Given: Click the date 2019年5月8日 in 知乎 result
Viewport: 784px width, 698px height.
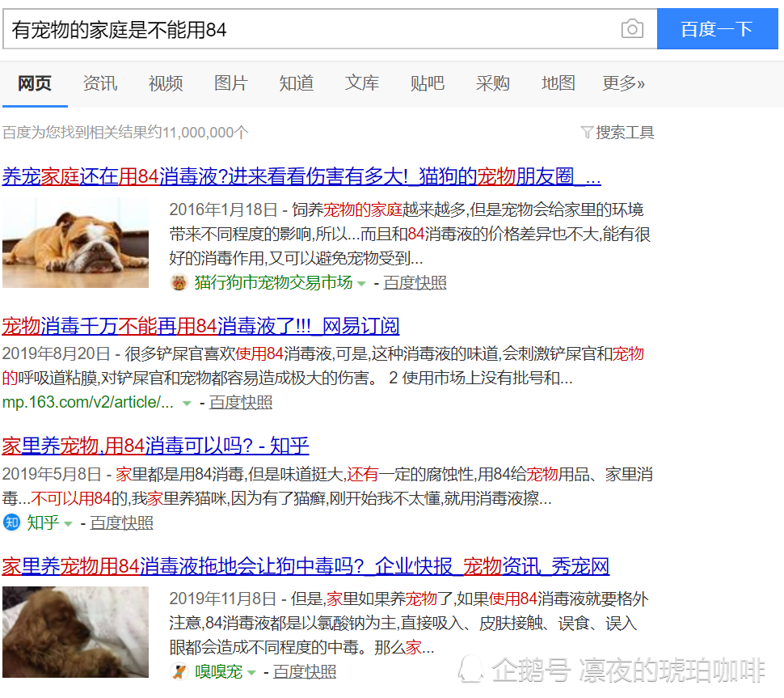Looking at the screenshot, I should pos(52,474).
